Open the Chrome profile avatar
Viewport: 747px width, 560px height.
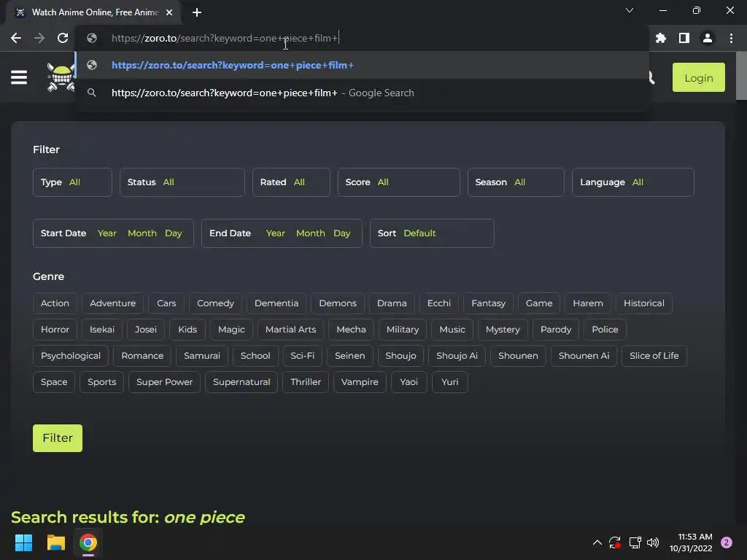click(708, 38)
